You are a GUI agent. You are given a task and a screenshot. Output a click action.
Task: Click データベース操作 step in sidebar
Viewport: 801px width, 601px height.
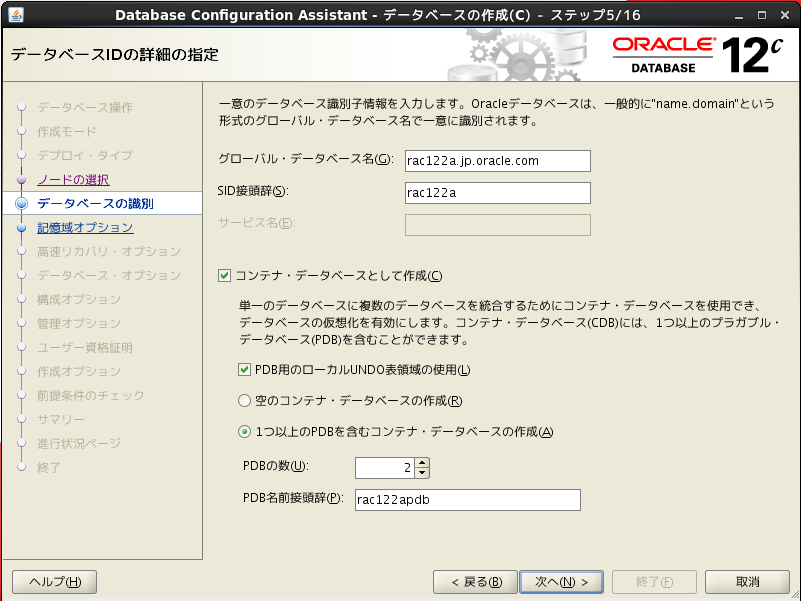point(85,107)
